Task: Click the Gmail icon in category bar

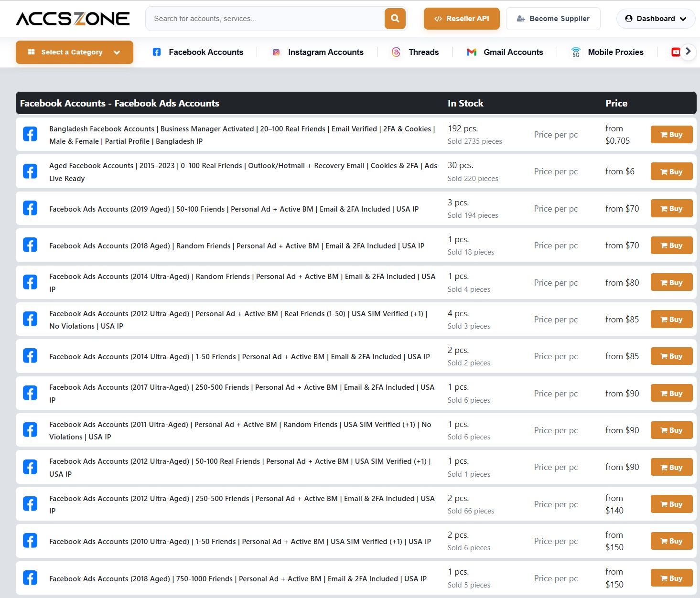Action: (472, 52)
